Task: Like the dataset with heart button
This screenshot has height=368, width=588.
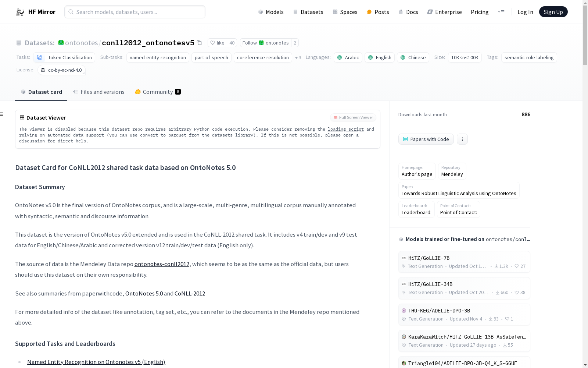Action: pos(217,43)
